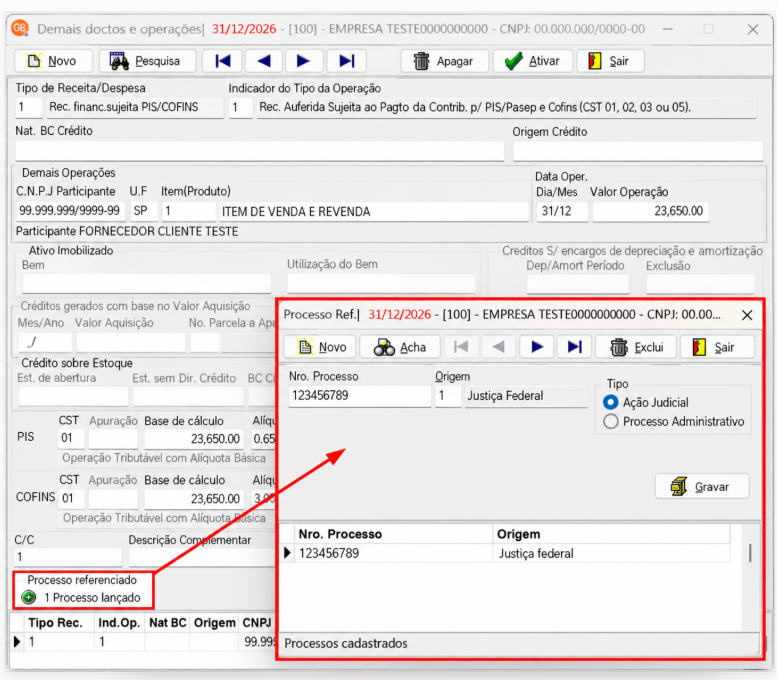Click Bem field in Ativo Imobilizado

[x=146, y=283]
